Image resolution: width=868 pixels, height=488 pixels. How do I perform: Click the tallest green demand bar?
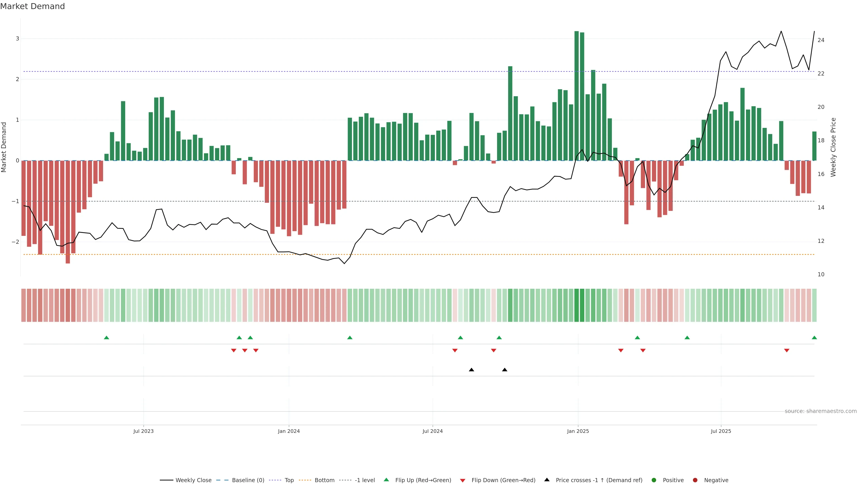click(x=577, y=96)
